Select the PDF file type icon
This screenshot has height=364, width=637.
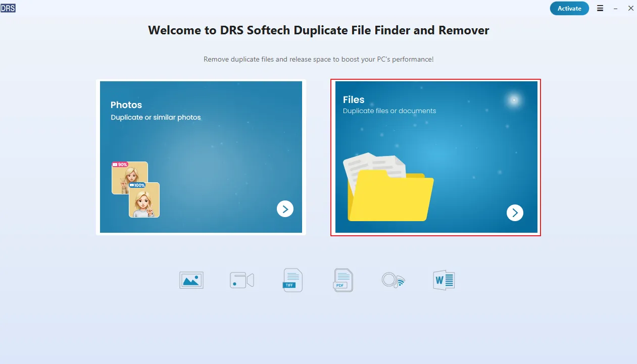pos(343,280)
